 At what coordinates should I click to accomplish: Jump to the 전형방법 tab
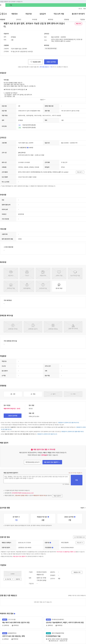click(66, 19)
